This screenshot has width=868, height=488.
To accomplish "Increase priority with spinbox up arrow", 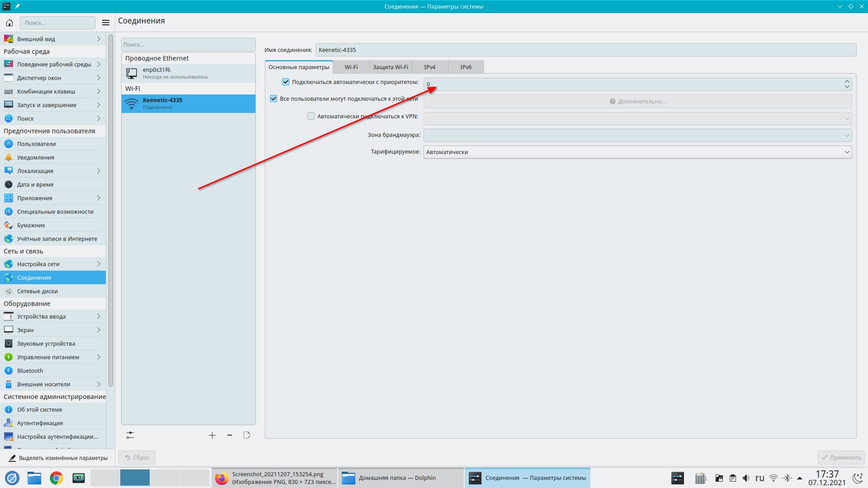I will tap(847, 81).
